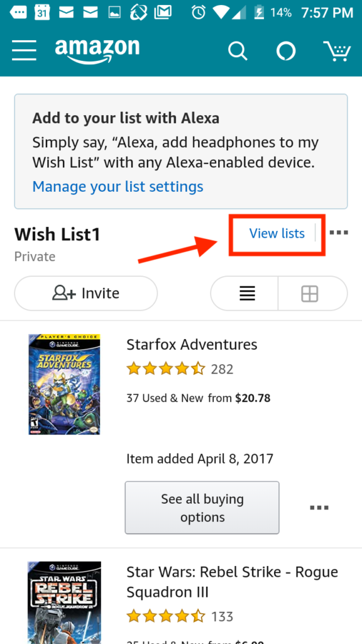Tap the search magnifier icon
Screen dimensions: 362x644
pyautogui.click(x=238, y=51)
